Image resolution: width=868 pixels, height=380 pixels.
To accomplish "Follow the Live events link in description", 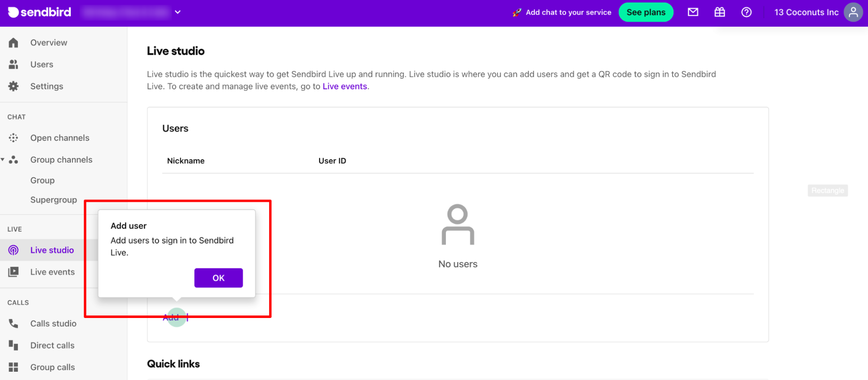I will [345, 86].
